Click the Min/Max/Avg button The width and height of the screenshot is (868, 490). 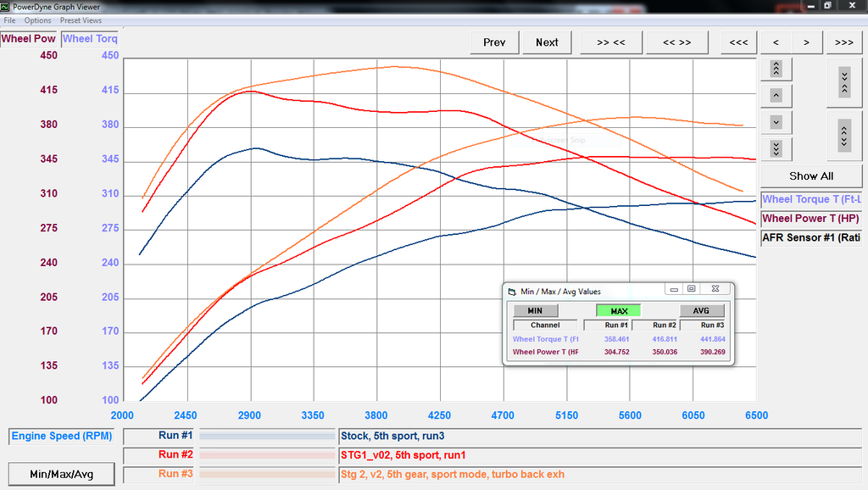tap(61, 474)
